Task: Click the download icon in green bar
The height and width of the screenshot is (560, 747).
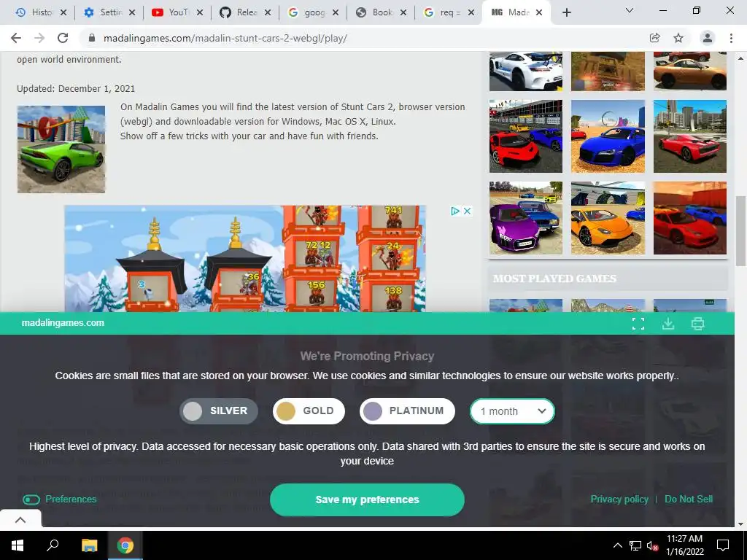Action: tap(668, 324)
